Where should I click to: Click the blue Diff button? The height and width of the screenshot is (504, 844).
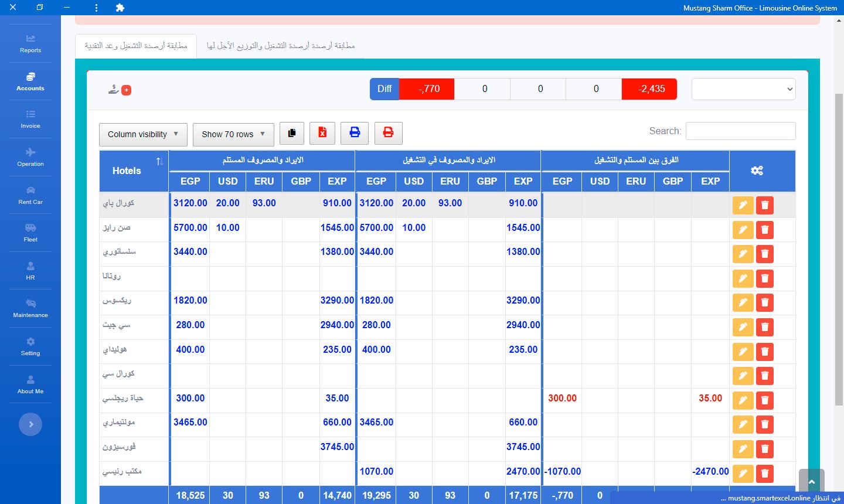pyautogui.click(x=384, y=89)
